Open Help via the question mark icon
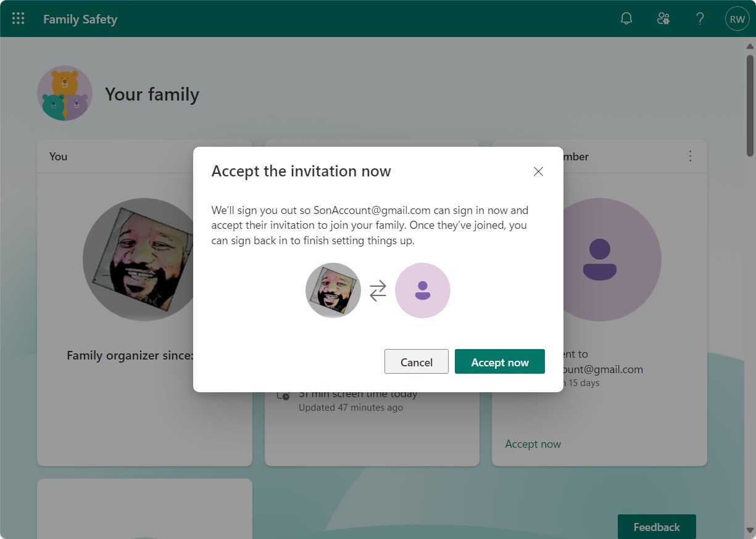Image resolution: width=756 pixels, height=539 pixels. coord(700,18)
